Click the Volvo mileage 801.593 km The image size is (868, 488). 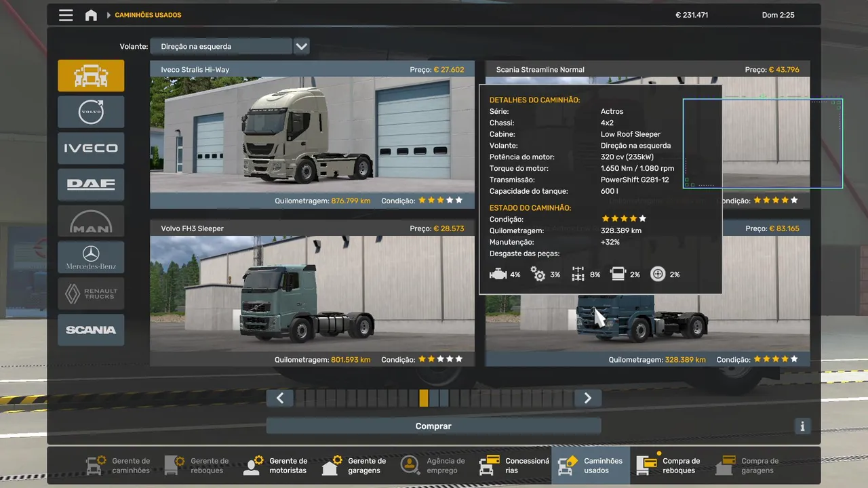point(351,360)
